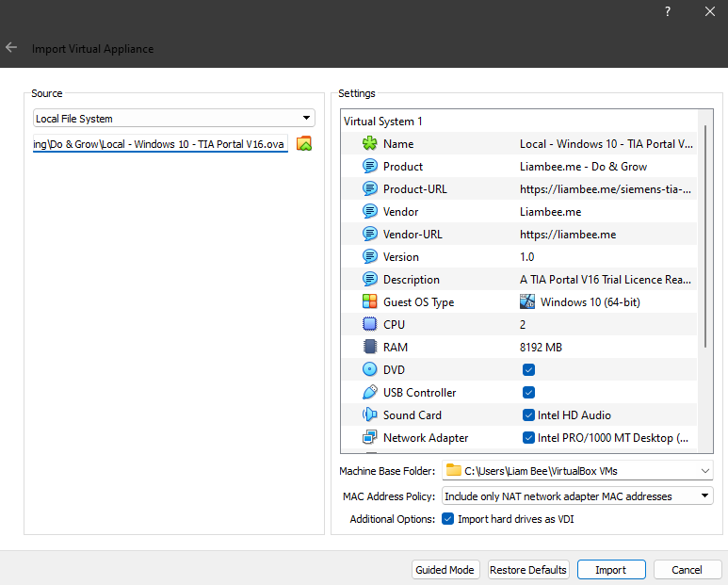Click the CPU chip icon
The width and height of the screenshot is (728, 585).
[x=369, y=325]
